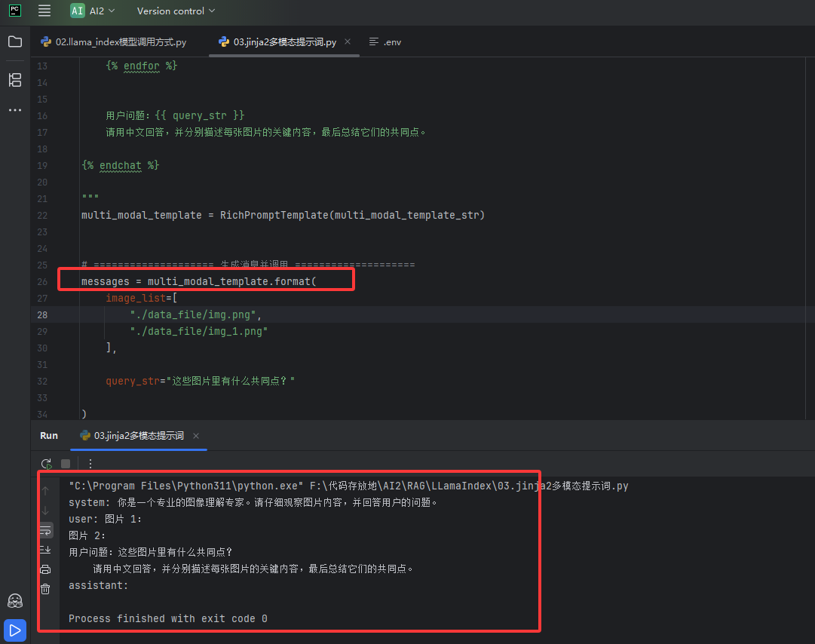
Task: Open the Project folder tool window
Action: [x=15, y=41]
